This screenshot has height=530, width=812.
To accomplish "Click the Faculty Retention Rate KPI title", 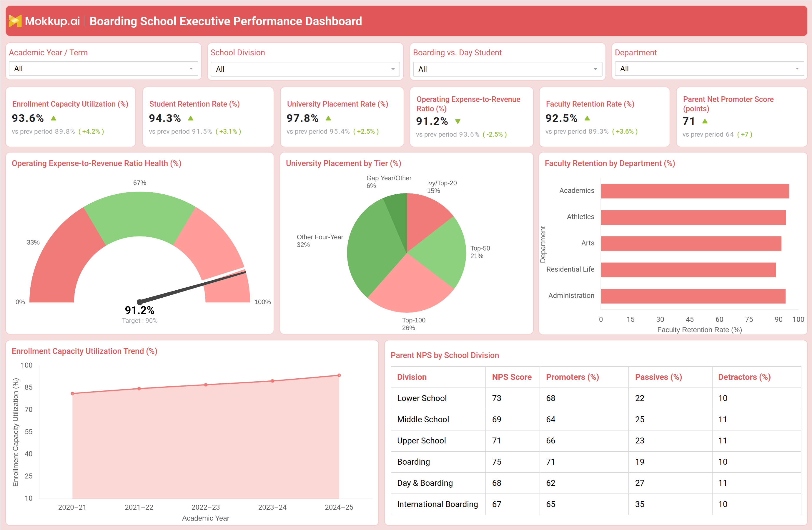I will click(590, 104).
